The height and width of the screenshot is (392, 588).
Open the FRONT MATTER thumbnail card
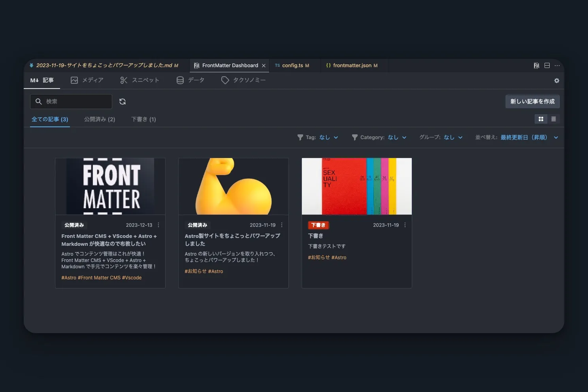point(110,186)
